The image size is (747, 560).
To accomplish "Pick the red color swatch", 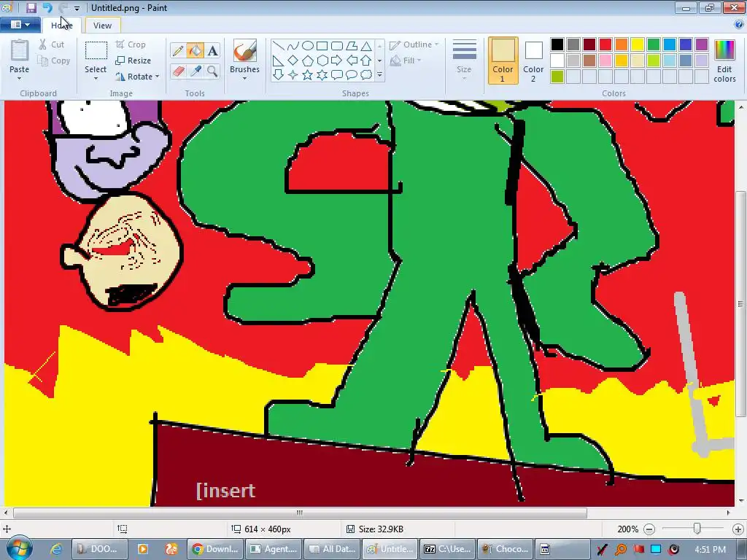I will [x=605, y=44].
